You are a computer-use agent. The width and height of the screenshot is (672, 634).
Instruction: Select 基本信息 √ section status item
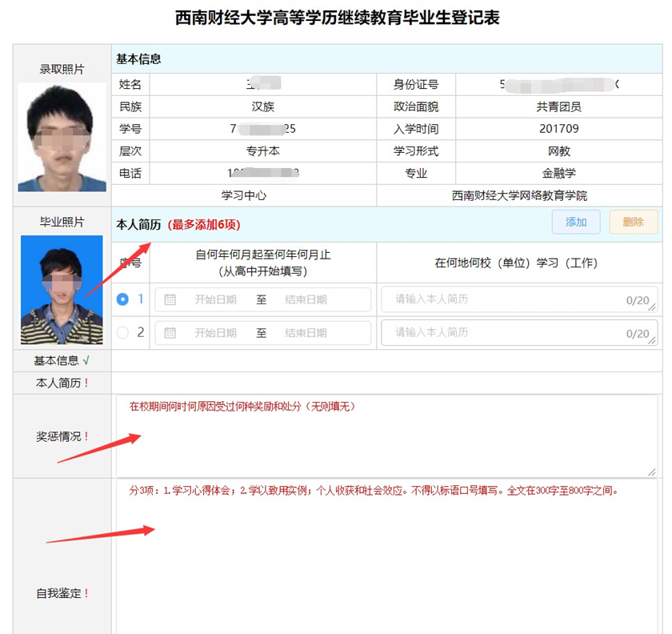click(62, 361)
